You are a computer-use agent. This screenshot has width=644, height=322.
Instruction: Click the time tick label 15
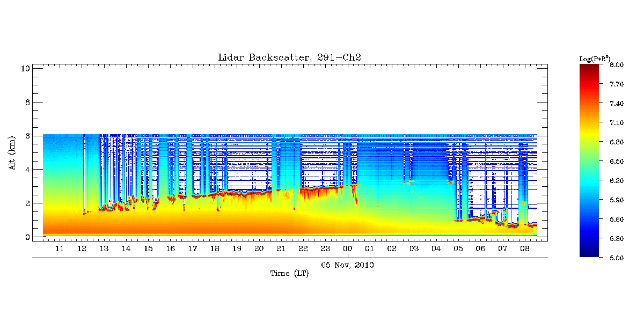(148, 249)
